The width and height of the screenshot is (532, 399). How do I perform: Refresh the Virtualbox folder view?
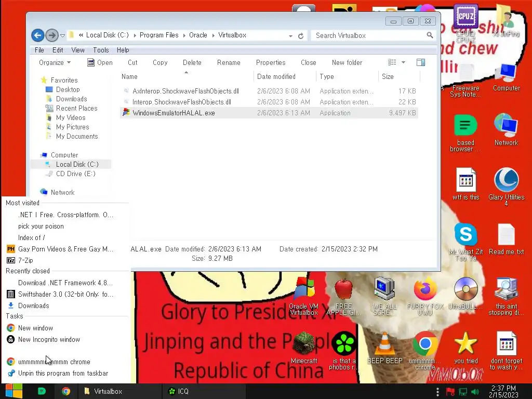coord(301,36)
